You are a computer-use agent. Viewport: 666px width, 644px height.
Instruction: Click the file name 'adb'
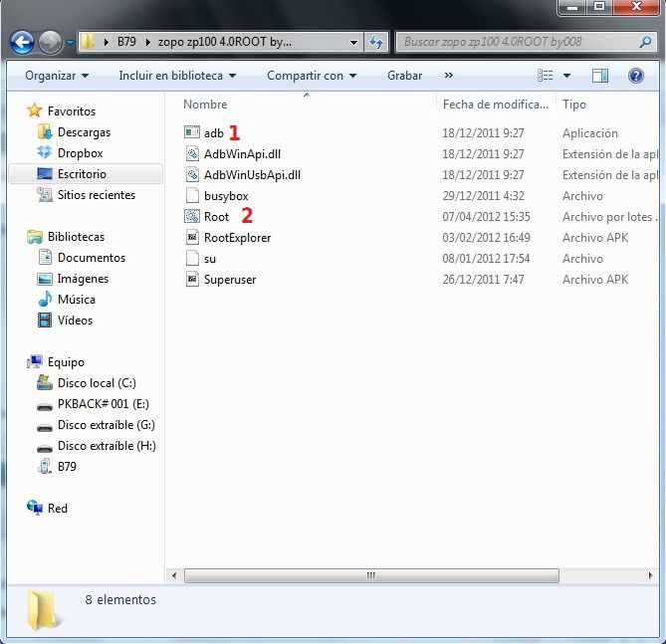[214, 133]
